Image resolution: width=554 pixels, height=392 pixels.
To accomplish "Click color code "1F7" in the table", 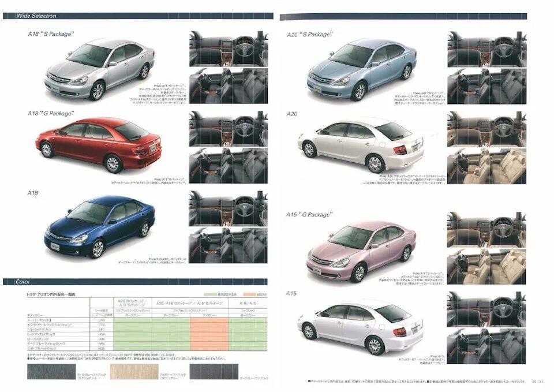I will (102, 330).
